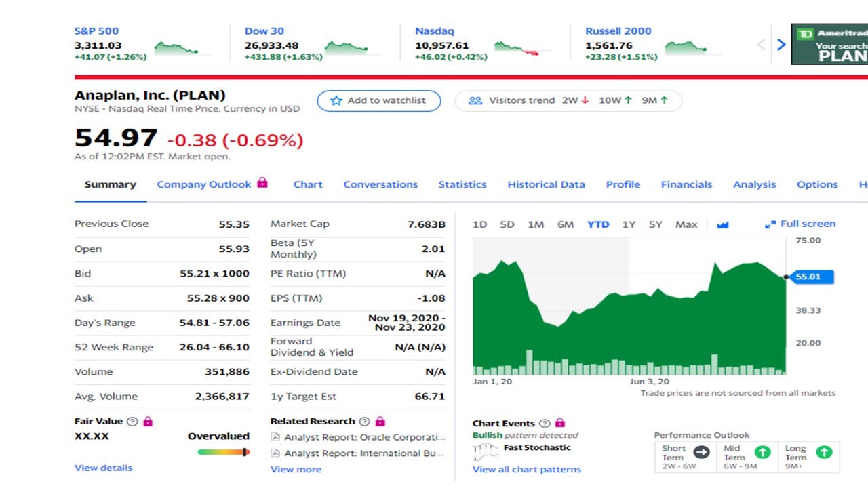868x488 pixels.
Task: Click the 52 Week Range value 26.04 - 66.10
Action: 214,347
